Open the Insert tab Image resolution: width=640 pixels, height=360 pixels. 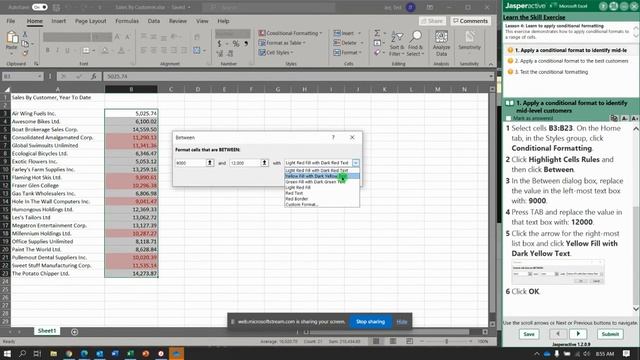pyautogui.click(x=58, y=21)
